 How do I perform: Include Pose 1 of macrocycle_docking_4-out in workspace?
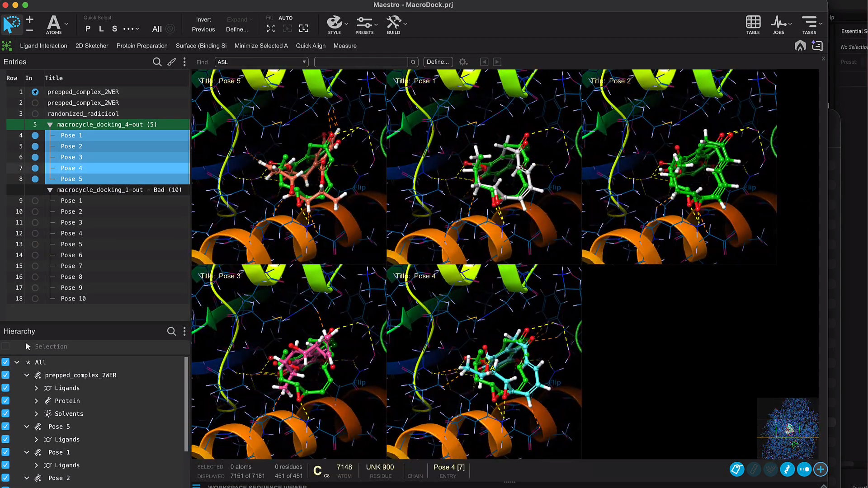[35, 136]
